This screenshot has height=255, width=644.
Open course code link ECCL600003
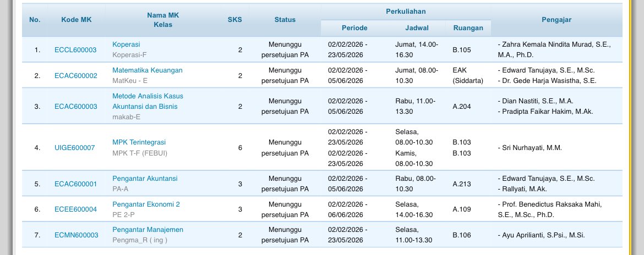(75, 50)
